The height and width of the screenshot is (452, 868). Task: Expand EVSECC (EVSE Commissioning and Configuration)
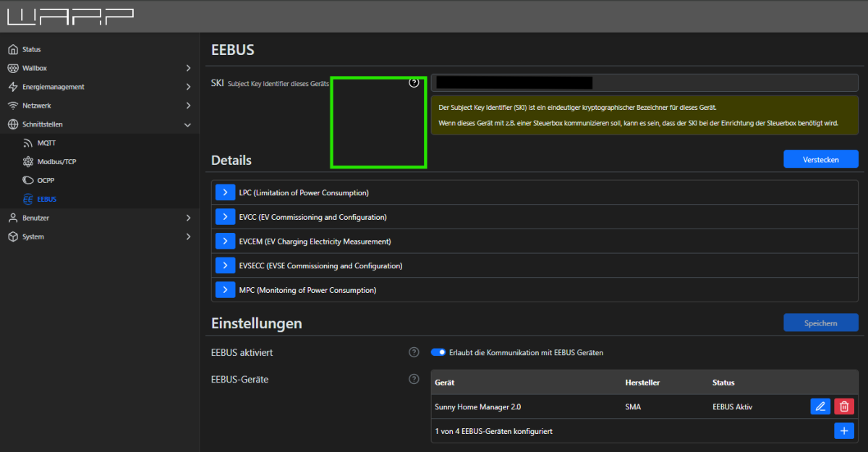pos(225,265)
